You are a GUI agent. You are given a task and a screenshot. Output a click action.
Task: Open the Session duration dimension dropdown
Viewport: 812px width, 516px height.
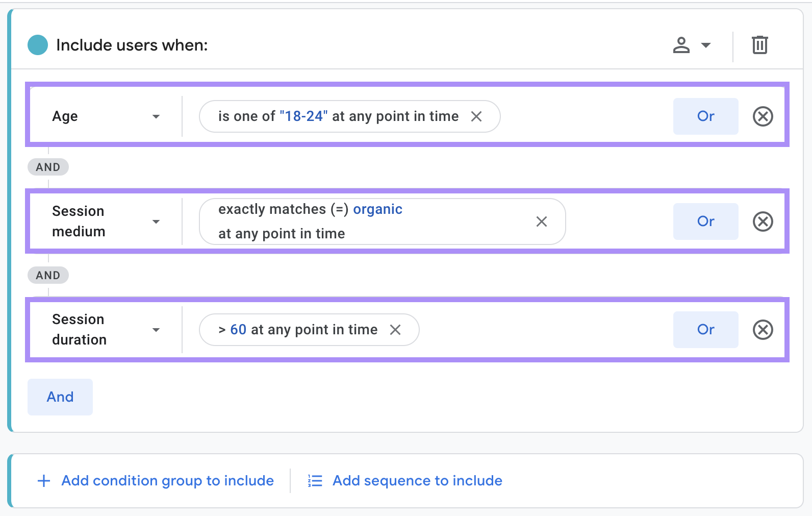156,330
